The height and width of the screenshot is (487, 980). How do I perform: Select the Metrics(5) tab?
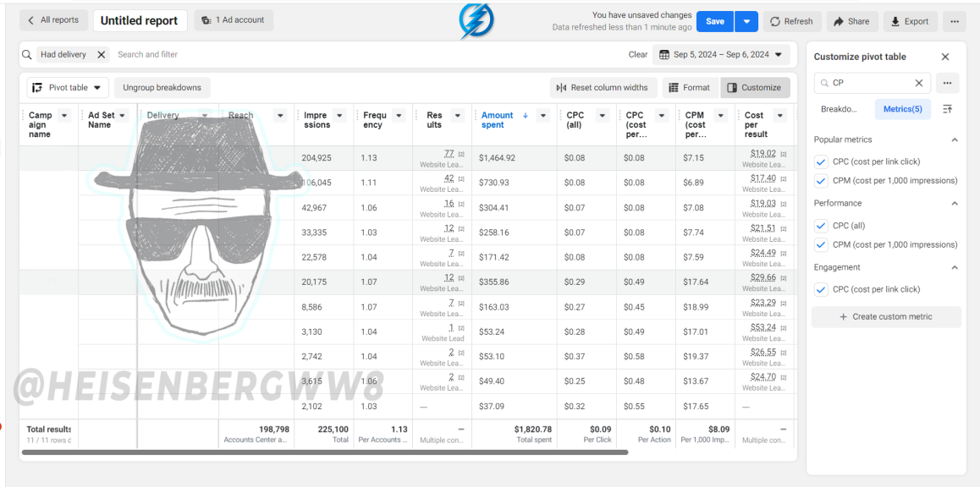pyautogui.click(x=902, y=109)
